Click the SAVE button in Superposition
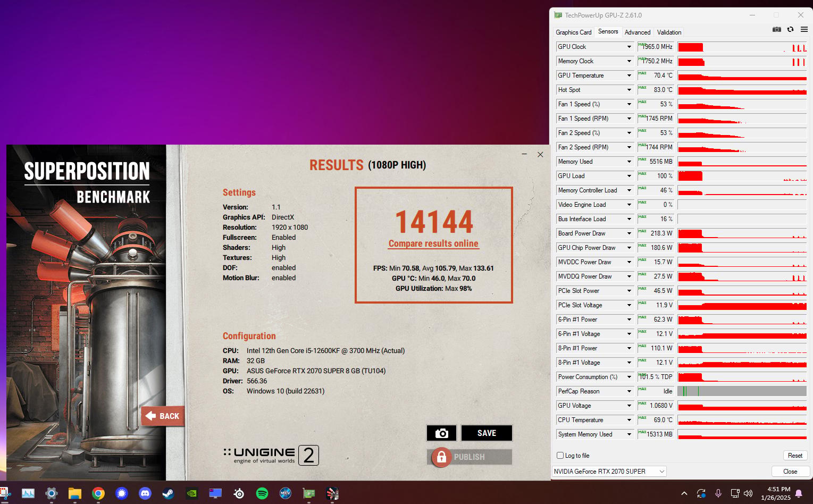This screenshot has height=504, width=813. [x=487, y=433]
